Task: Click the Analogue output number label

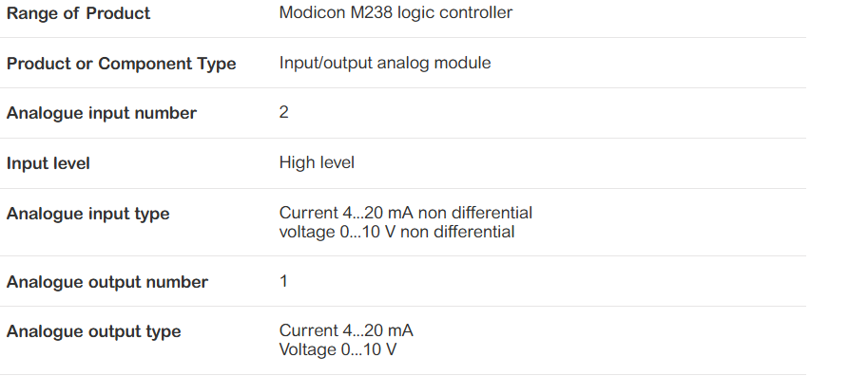Action: click(107, 282)
